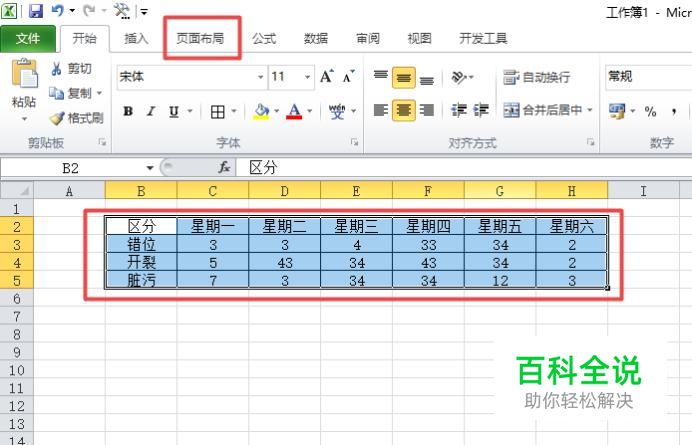Click the 粘贴 paste icon
The width and height of the screenshot is (692, 445).
[x=25, y=73]
